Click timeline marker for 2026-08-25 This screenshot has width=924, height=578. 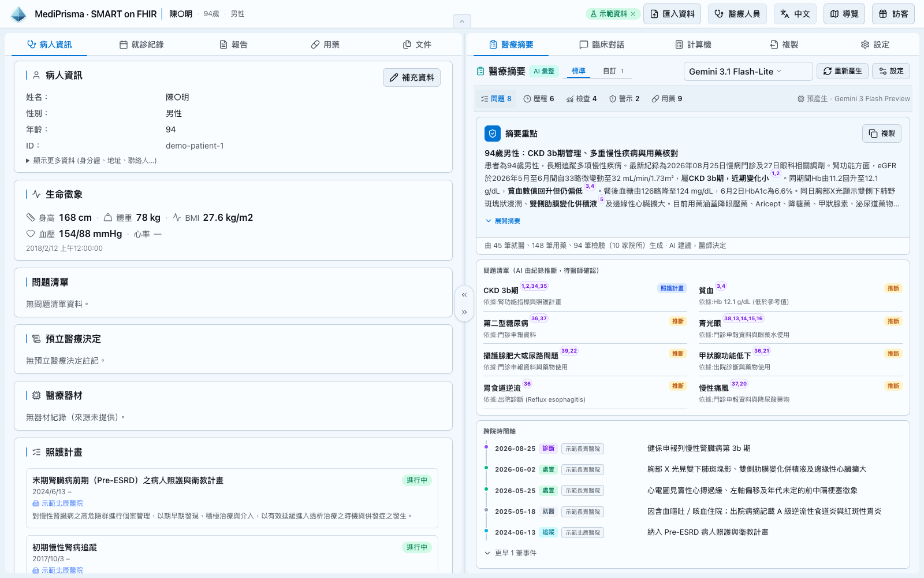coord(486,447)
